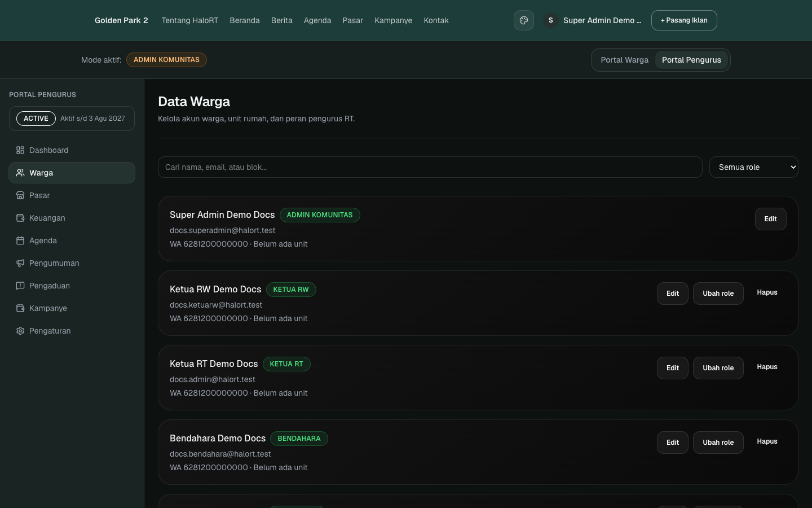Click the Kampanye wallet icon in sidebar
The width and height of the screenshot is (812, 508).
point(20,308)
